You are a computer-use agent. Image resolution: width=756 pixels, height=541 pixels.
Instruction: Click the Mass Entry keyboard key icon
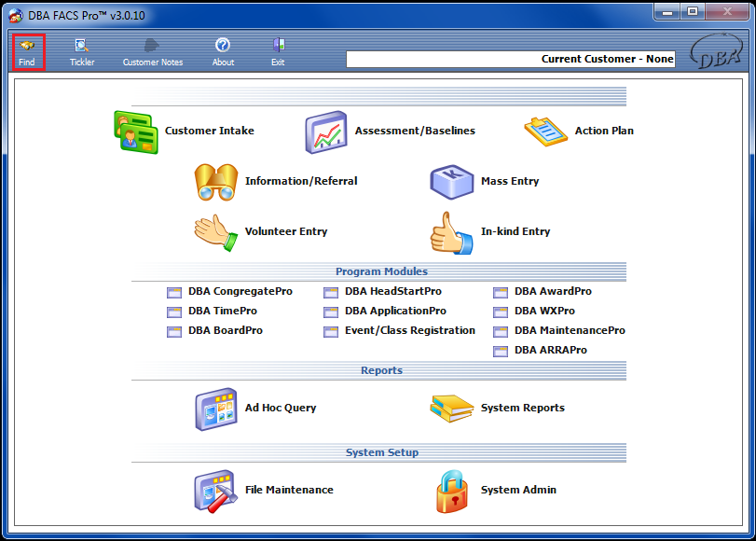[452, 182]
